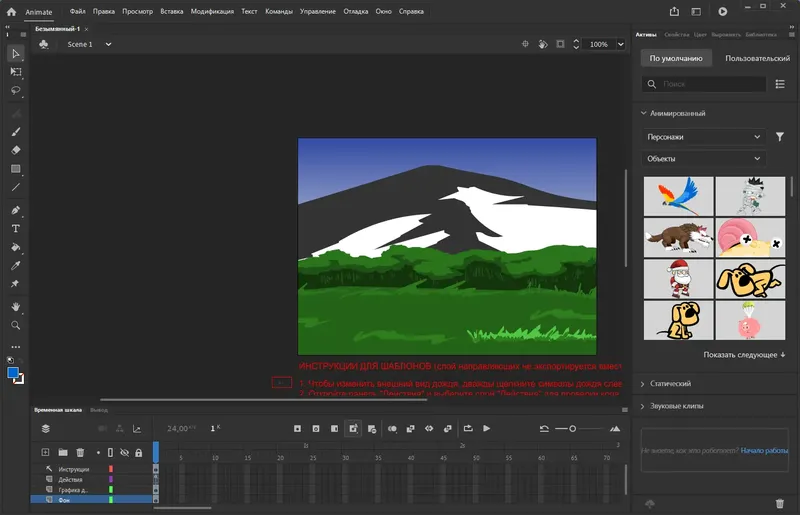The width and height of the screenshot is (800, 515).
Task: Switch to the Свойства tab
Action: pyautogui.click(x=677, y=35)
